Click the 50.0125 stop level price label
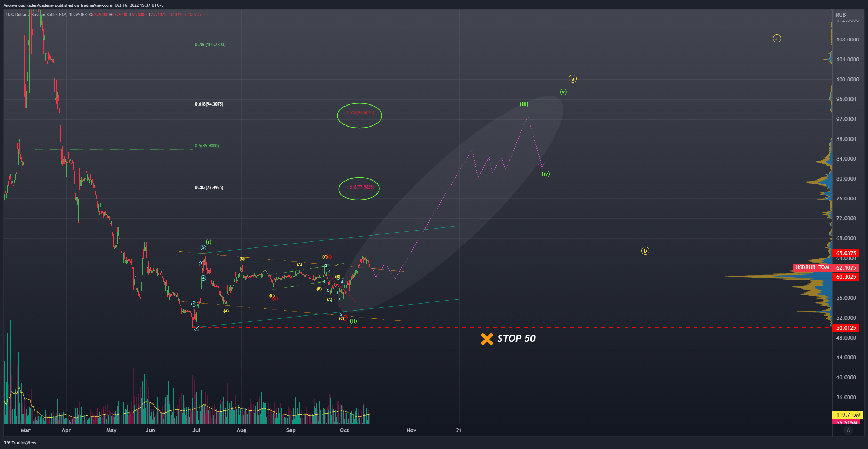 pyautogui.click(x=846, y=328)
